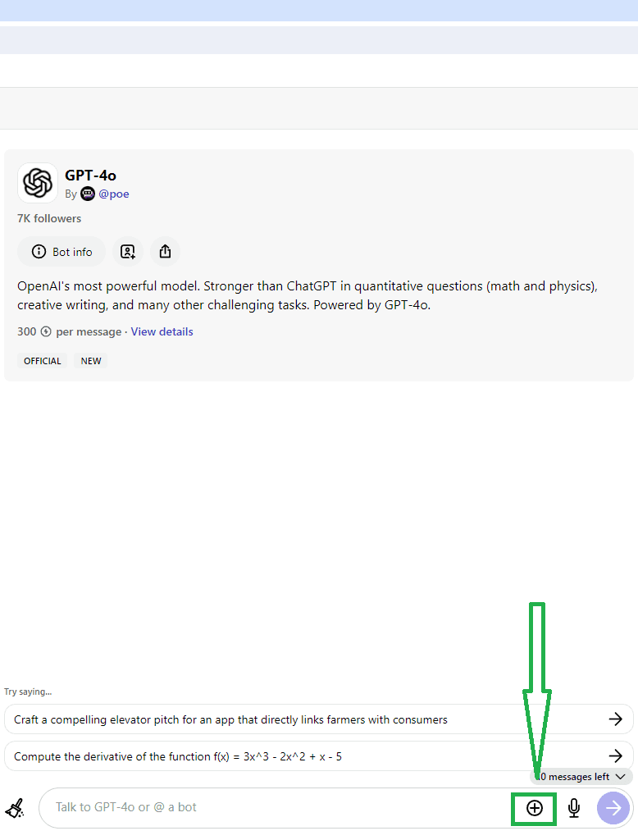Click the arrow beside the elevator pitch suggestion
Image resolution: width=638 pixels, height=840 pixels.
615,719
